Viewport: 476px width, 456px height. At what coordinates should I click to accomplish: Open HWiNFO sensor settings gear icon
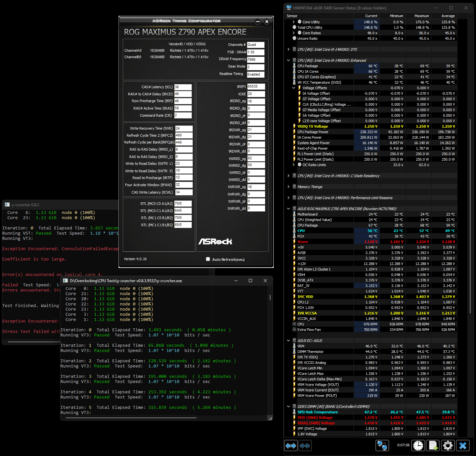point(448,446)
